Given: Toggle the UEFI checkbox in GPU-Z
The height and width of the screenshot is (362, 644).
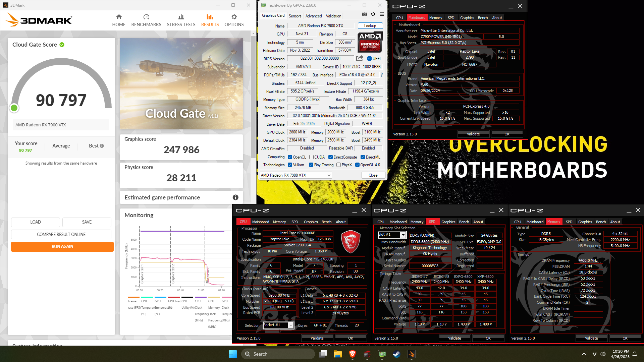Looking at the screenshot, I should click(x=369, y=58).
